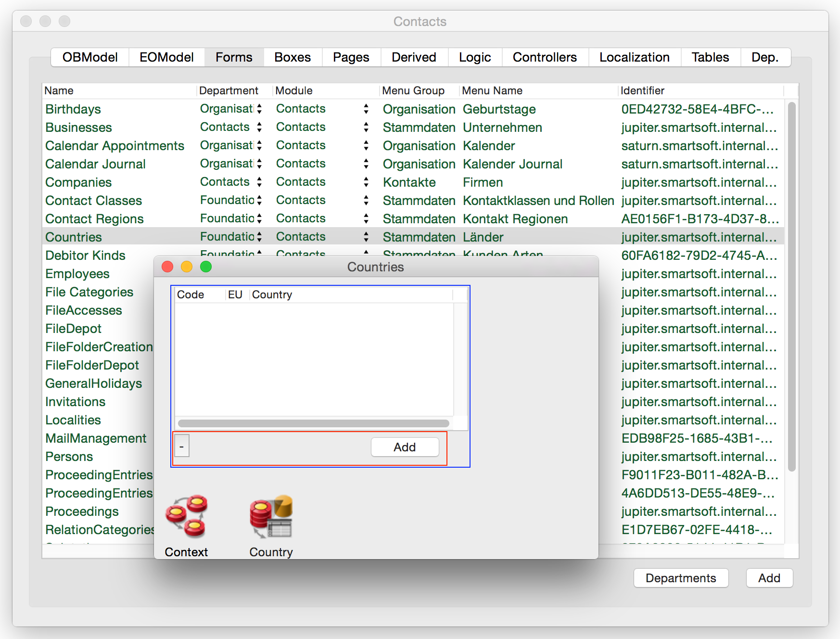Image resolution: width=840 pixels, height=639 pixels.
Task: Click the minus remove button
Action: coord(181,446)
